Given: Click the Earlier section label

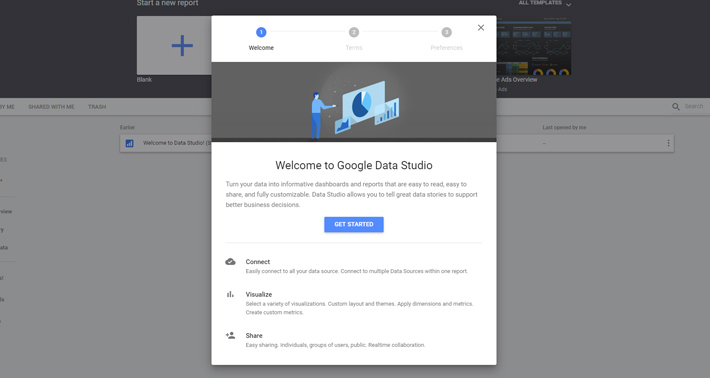Looking at the screenshot, I should point(127,128).
